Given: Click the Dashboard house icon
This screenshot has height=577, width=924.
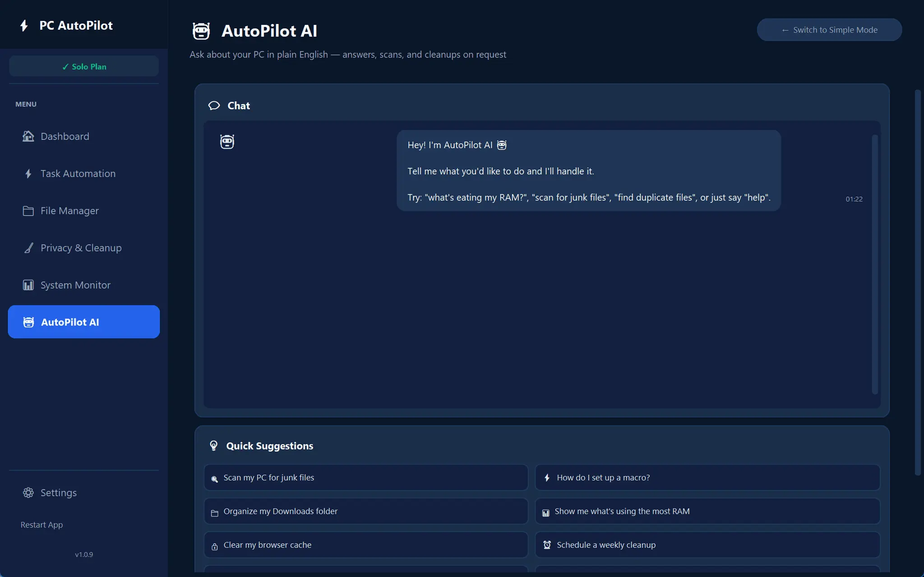Looking at the screenshot, I should coord(28,136).
